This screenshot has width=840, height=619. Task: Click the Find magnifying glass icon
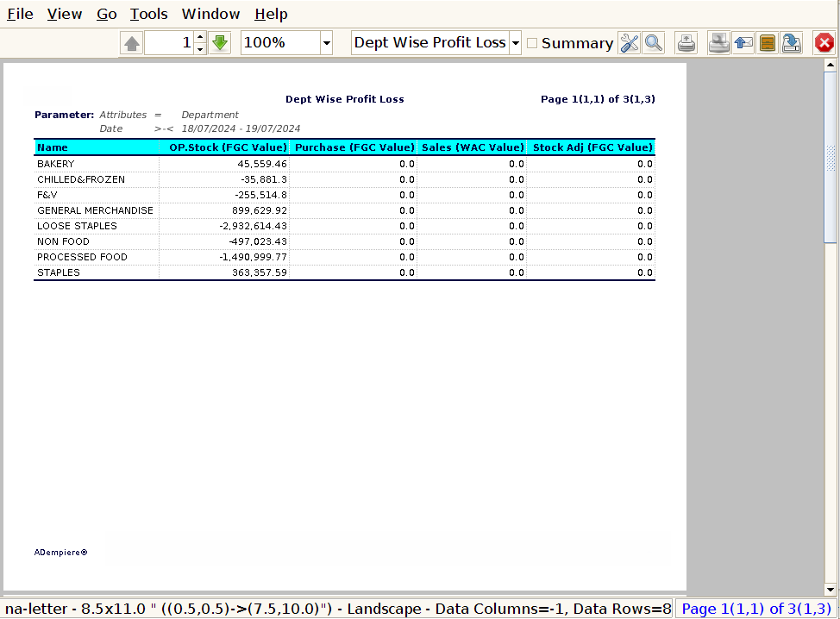(x=654, y=43)
